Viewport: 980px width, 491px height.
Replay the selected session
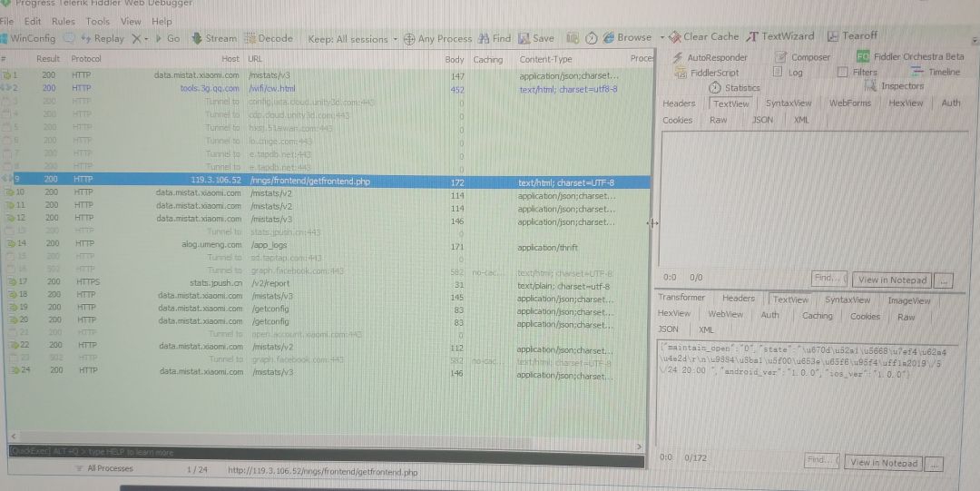103,38
